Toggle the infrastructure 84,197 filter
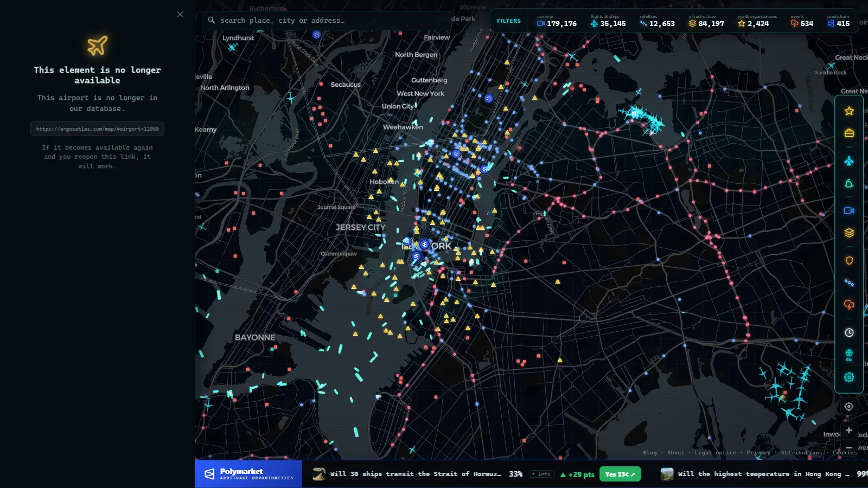 (706, 21)
